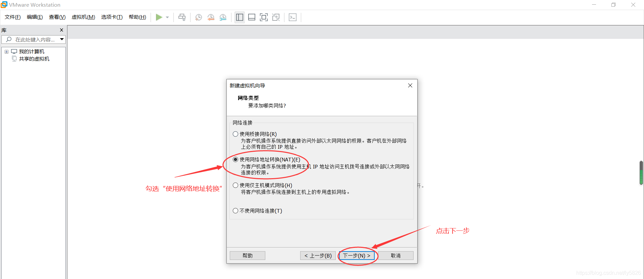Image resolution: width=644 pixels, height=279 pixels.
Task: Open the 选项卡(T) menu
Action: (112, 17)
